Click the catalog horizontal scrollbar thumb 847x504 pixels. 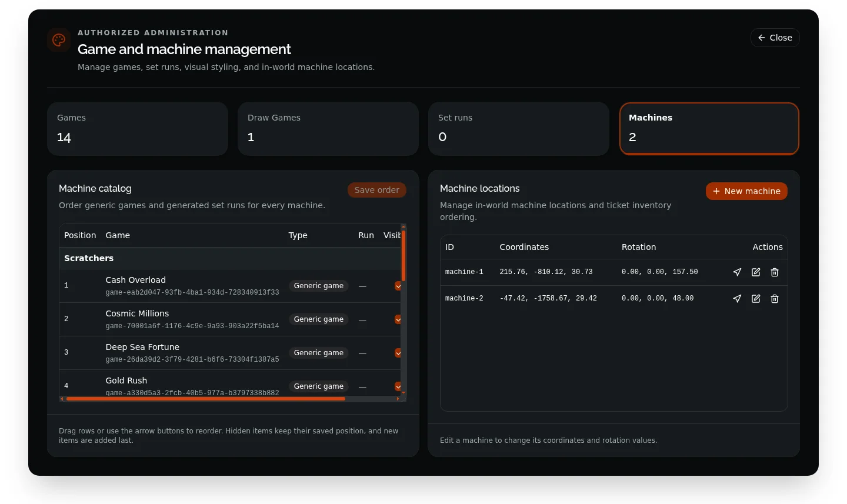tap(206, 399)
